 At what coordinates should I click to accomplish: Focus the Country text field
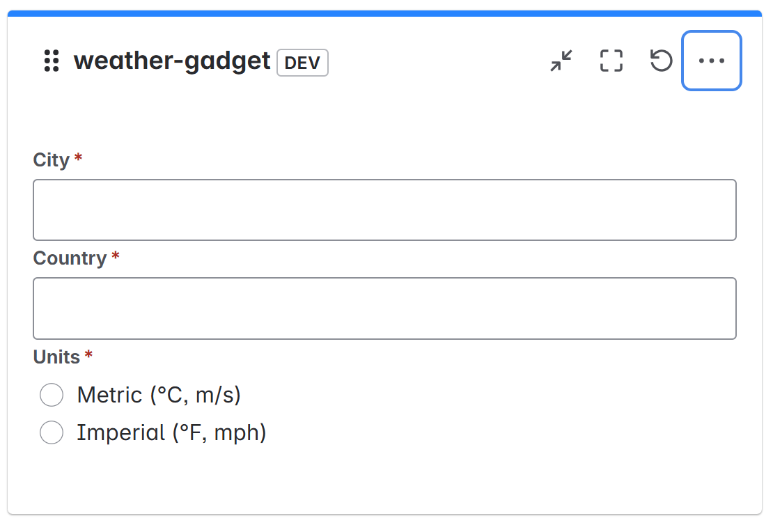click(x=384, y=308)
